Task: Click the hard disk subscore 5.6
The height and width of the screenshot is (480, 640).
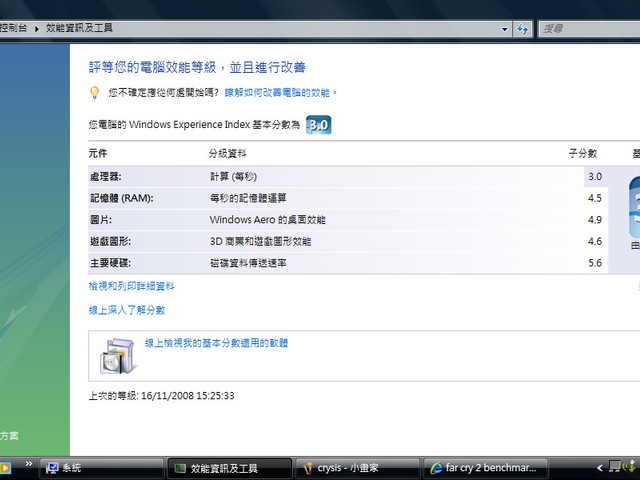Action: point(595,263)
